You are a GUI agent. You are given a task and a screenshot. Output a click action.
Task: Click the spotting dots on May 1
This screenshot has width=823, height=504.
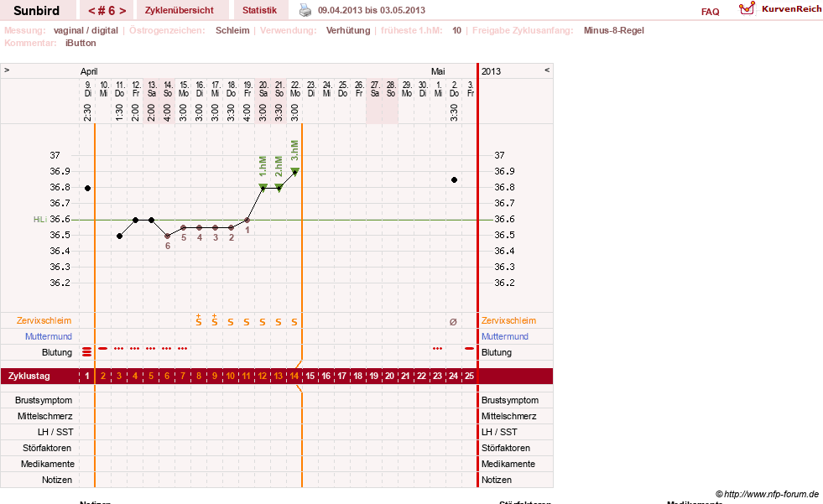(437, 348)
